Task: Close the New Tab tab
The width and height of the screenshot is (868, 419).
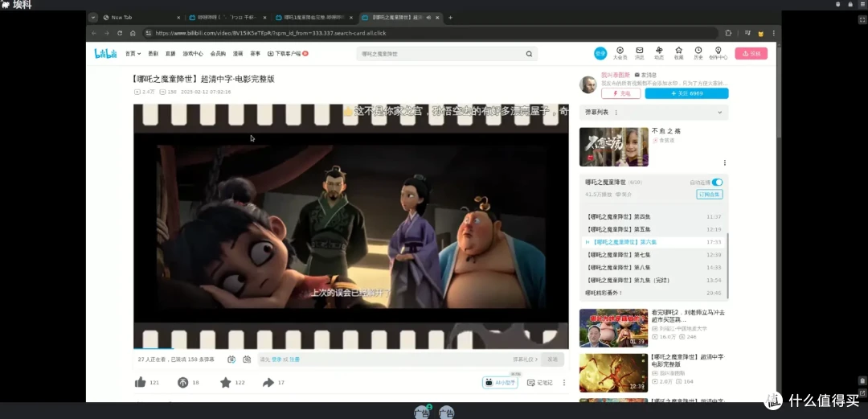Action: coord(178,17)
